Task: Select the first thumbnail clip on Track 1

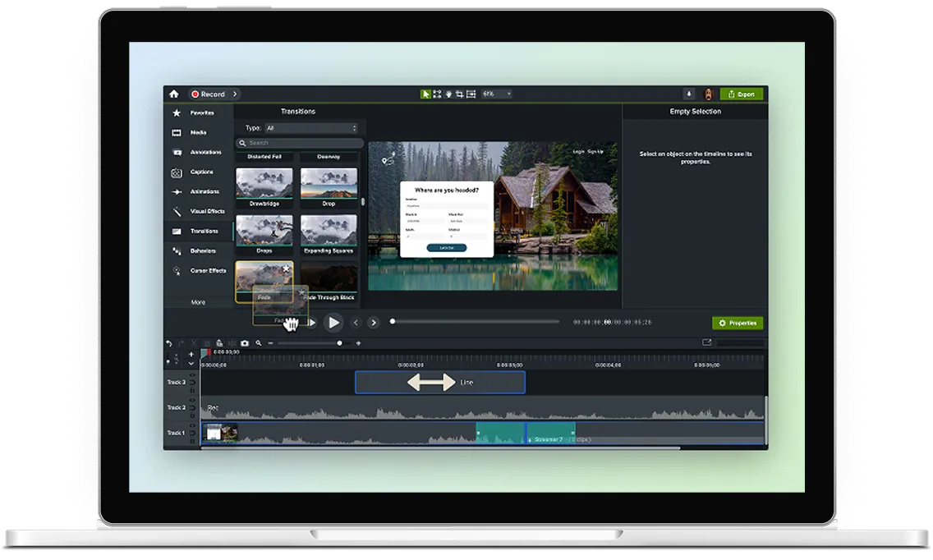Action: point(220,434)
